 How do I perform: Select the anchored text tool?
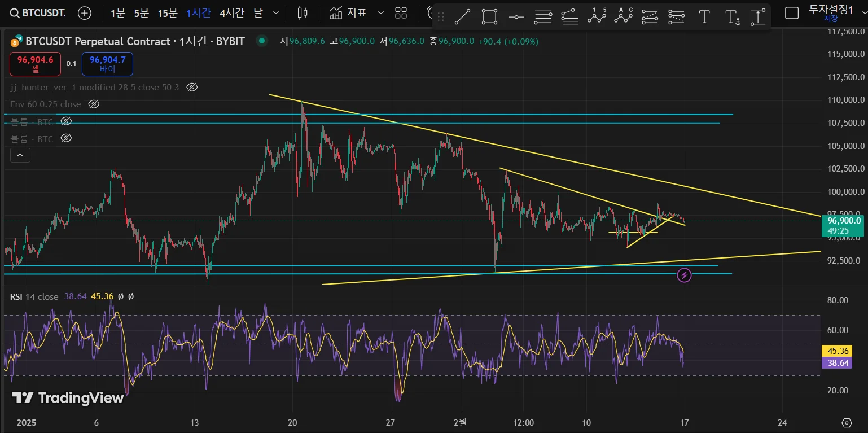click(732, 17)
